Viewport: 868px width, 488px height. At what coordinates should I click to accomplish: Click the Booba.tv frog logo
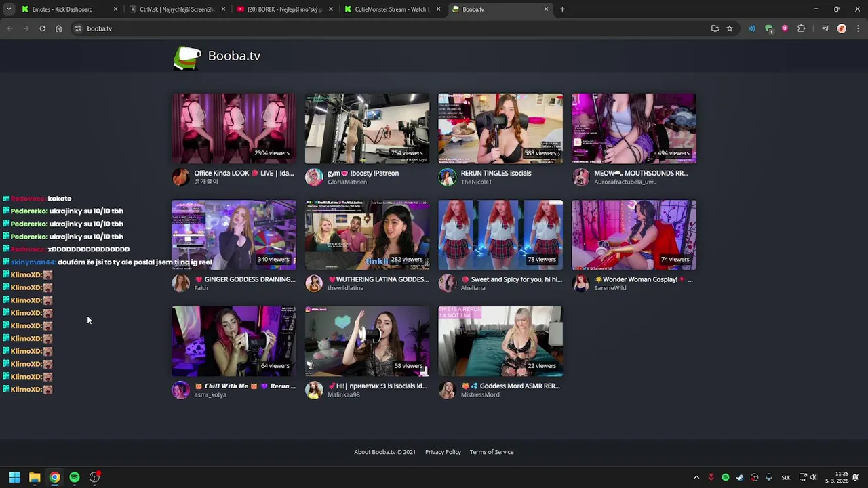187,58
